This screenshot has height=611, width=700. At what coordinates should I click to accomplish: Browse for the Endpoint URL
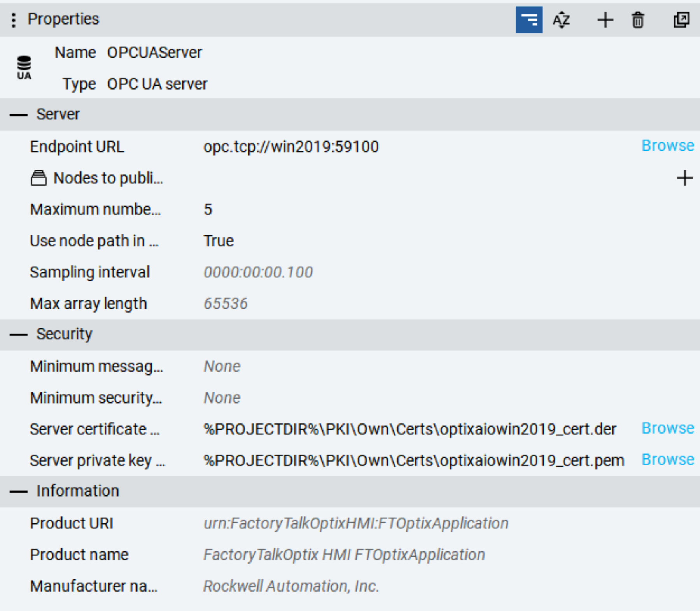(668, 146)
